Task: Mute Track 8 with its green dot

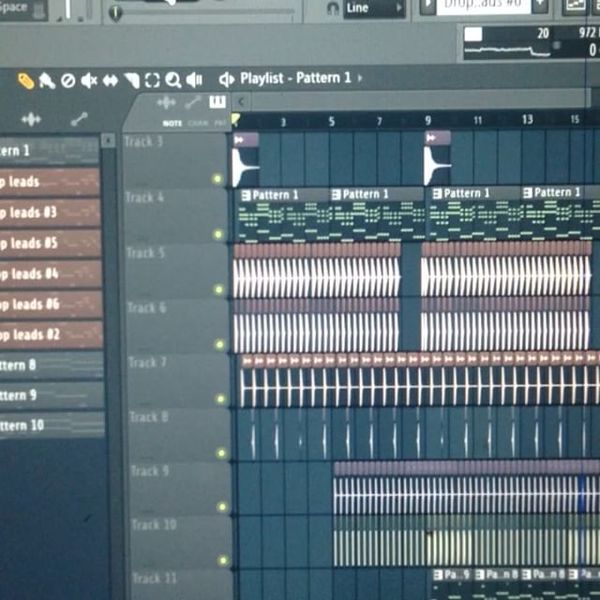Action: tap(221, 453)
